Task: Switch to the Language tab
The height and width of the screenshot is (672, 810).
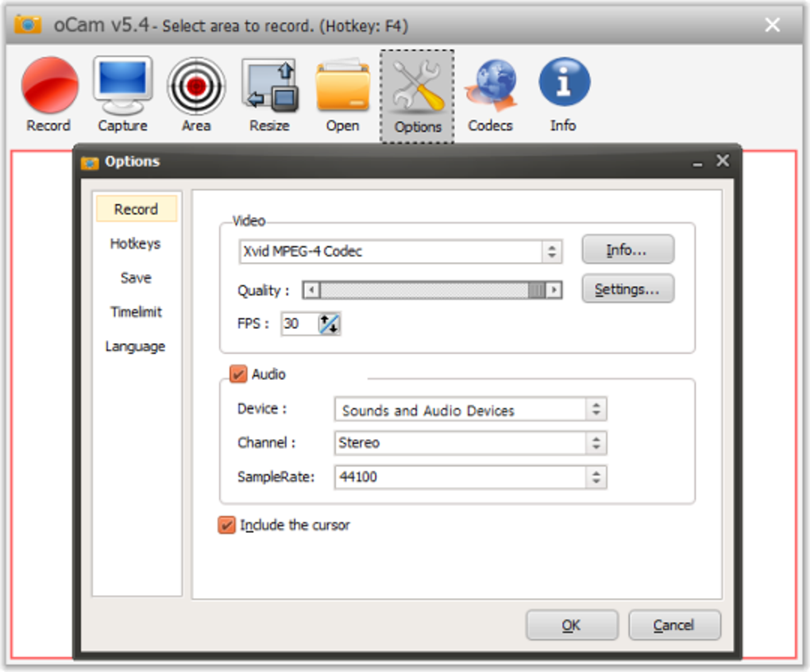Action: (135, 346)
